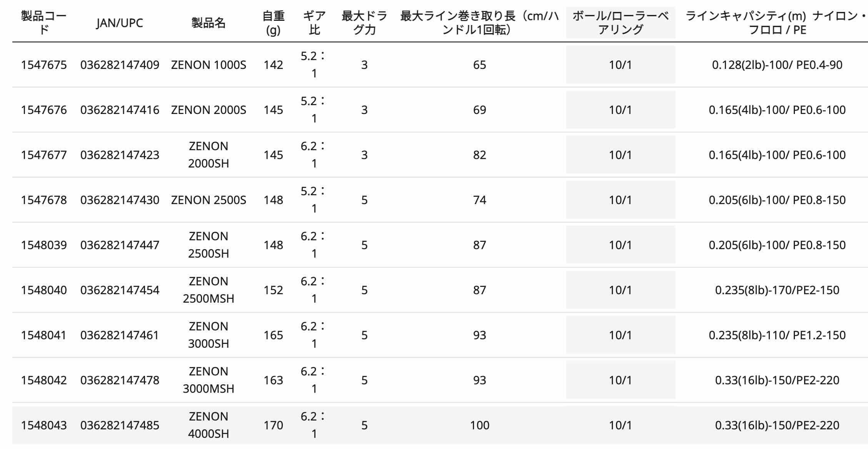The width and height of the screenshot is (868, 449).
Task: Select the retrieve length value 100
Action: [x=479, y=425]
